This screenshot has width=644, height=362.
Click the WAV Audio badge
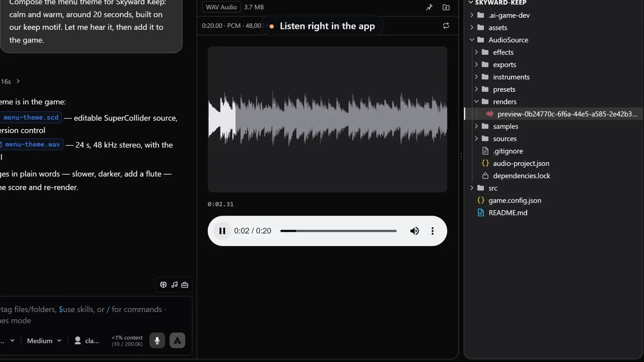[x=221, y=7]
